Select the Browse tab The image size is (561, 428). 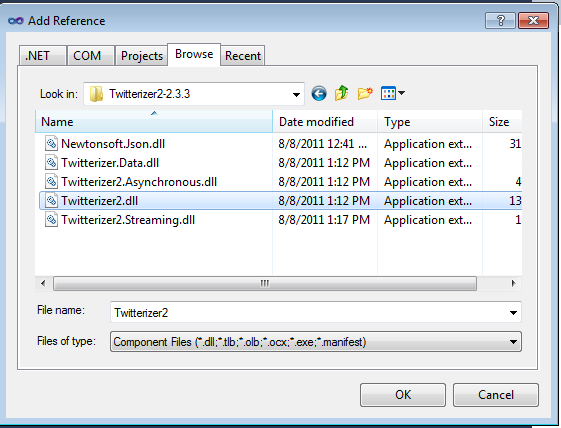tap(194, 54)
